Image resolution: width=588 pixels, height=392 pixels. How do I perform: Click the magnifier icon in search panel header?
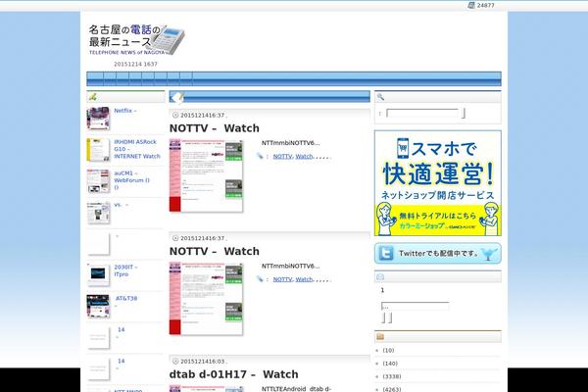(380, 97)
